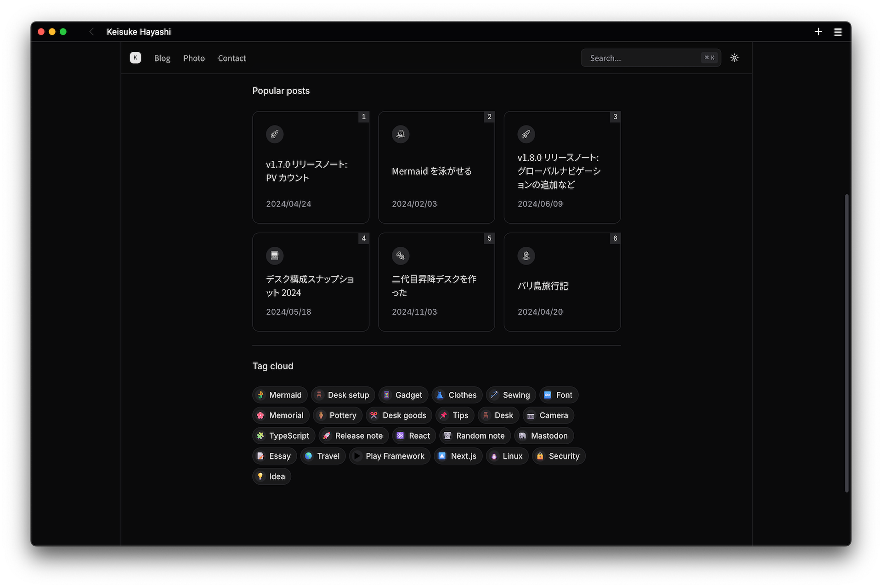Click the mermaid icon on second card

coord(400,134)
